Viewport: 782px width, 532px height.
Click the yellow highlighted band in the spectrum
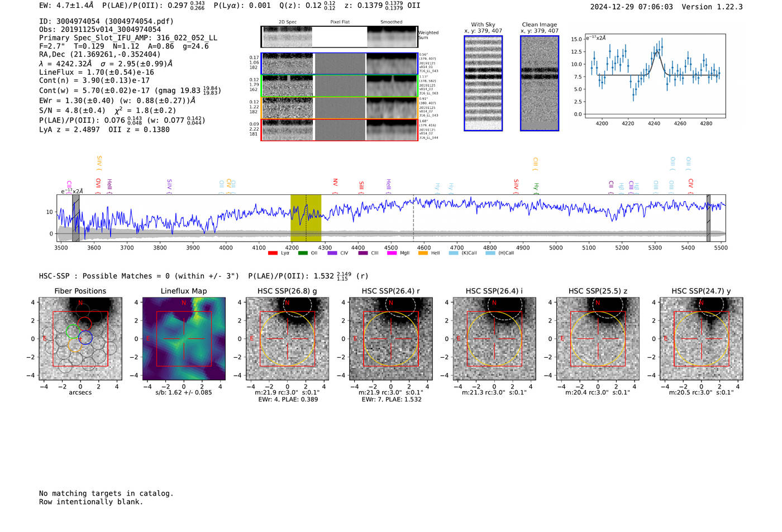306,218
